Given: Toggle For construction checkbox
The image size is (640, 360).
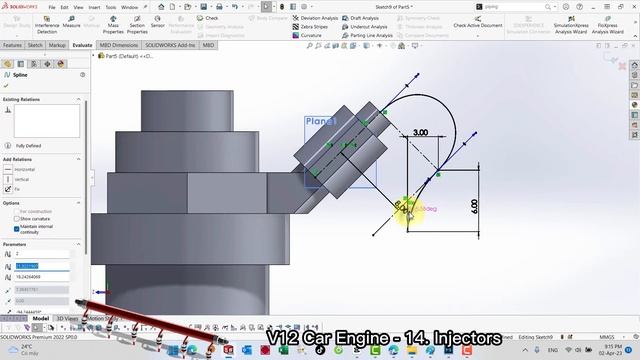Looking at the screenshot, I should point(17,211).
